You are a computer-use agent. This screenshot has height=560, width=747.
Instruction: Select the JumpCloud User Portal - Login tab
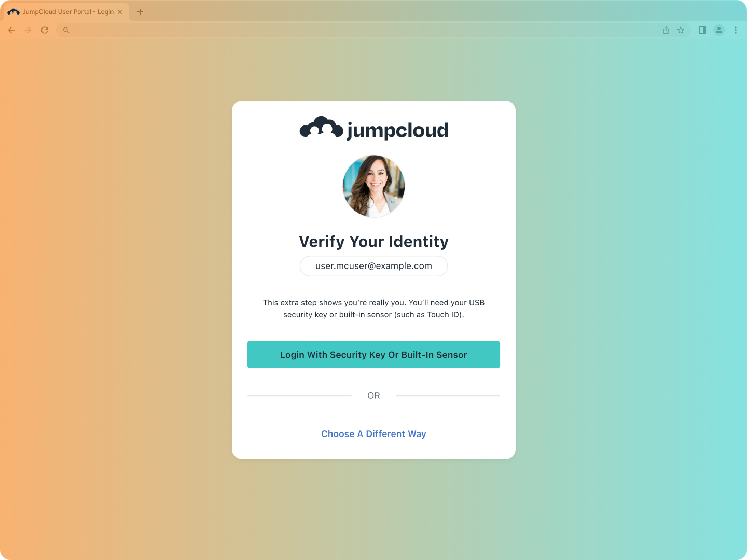[65, 12]
